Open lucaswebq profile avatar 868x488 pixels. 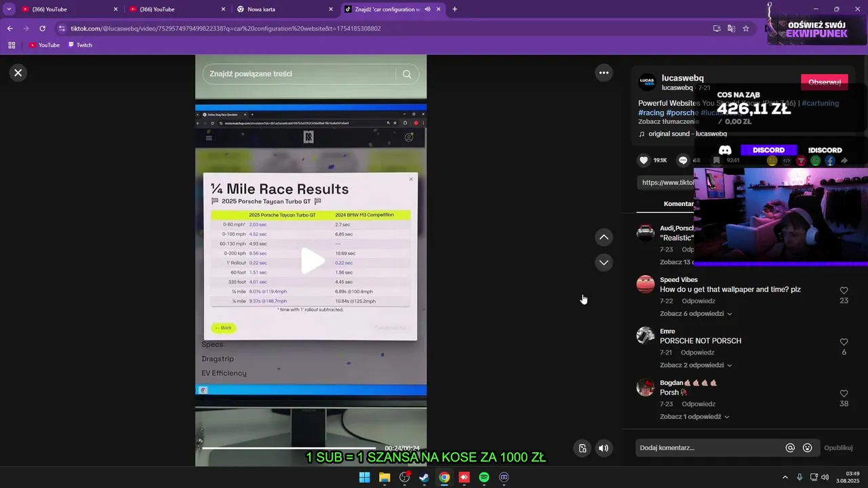point(648,82)
